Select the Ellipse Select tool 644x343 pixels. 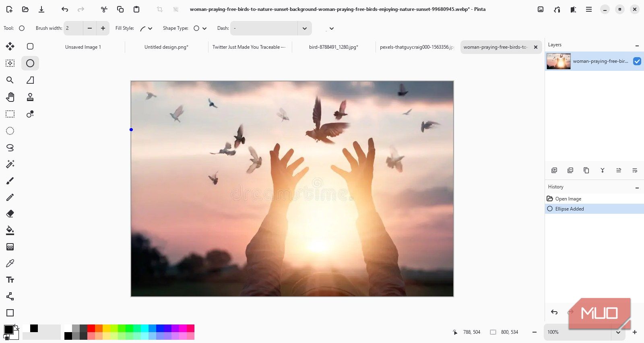(10, 131)
